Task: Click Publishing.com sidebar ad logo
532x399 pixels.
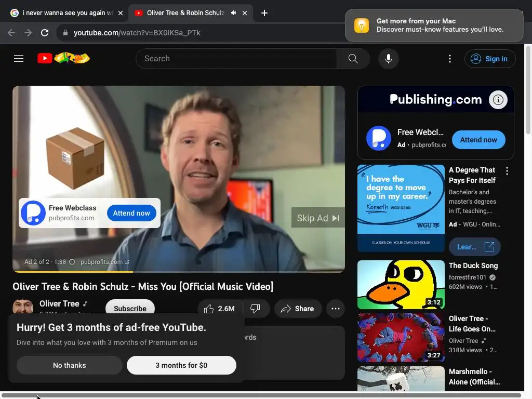Action: coord(379,138)
